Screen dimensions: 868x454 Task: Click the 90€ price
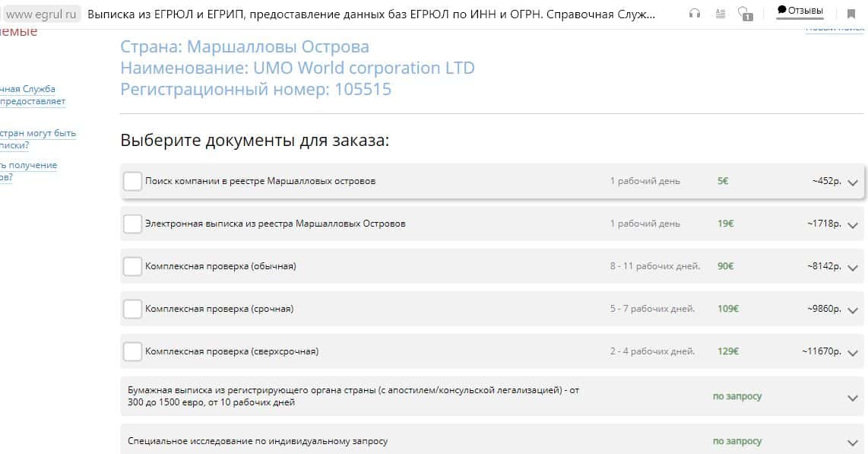click(726, 266)
